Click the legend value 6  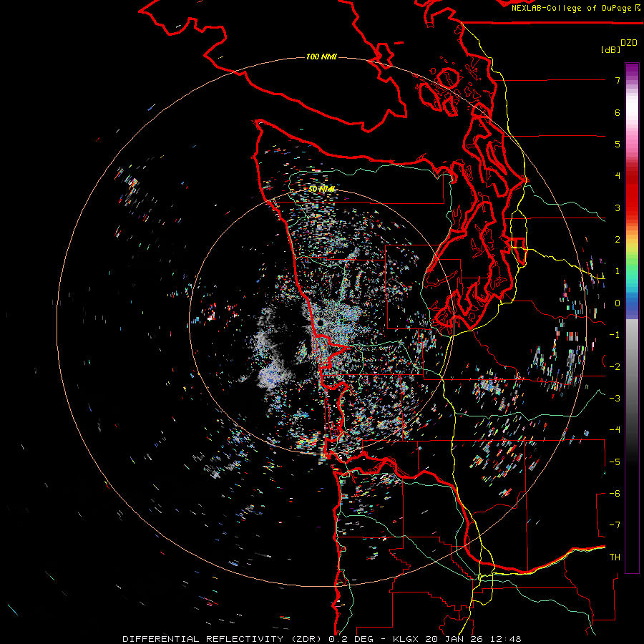(618, 112)
